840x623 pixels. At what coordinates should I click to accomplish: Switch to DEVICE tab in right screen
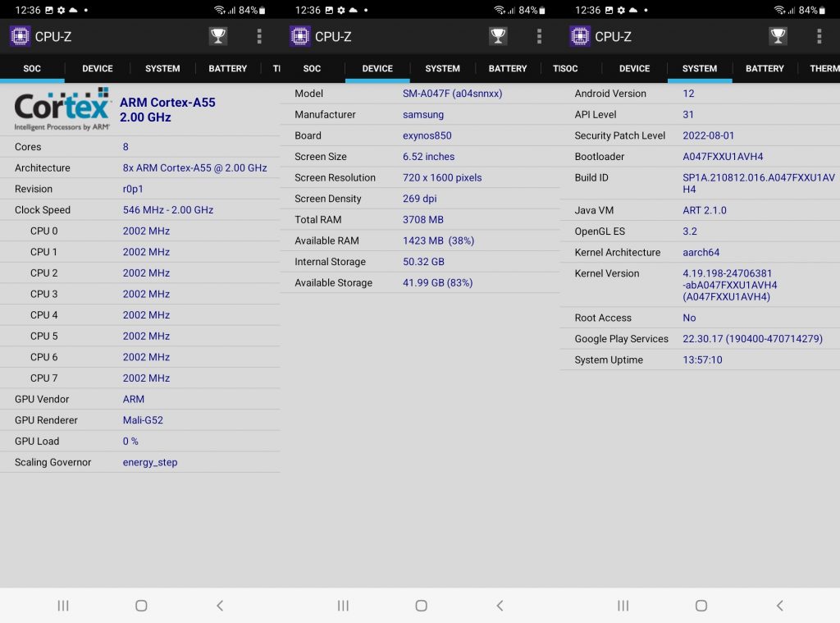(x=634, y=69)
